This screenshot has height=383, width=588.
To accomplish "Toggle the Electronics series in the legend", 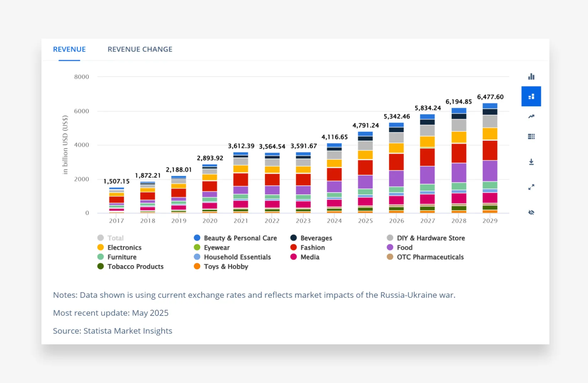I will click(x=124, y=248).
